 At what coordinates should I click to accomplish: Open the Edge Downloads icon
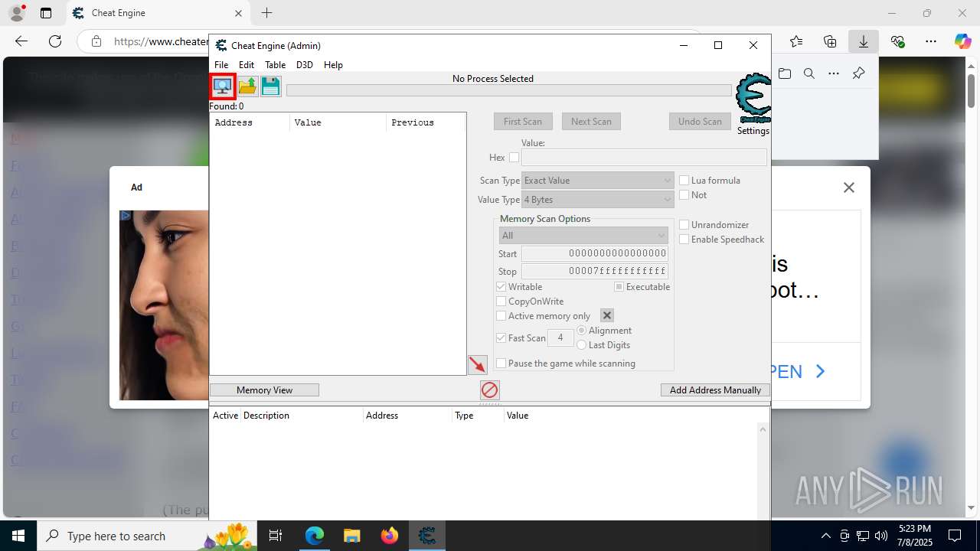coord(864,41)
